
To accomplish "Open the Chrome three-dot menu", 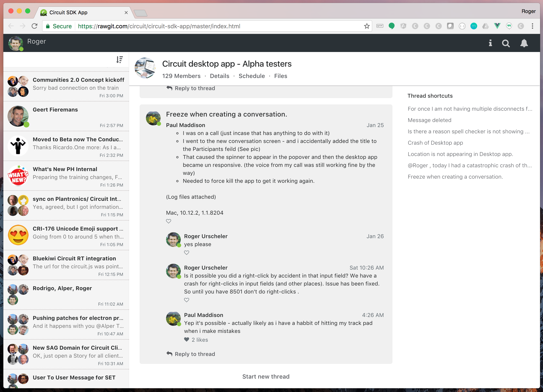I will (x=533, y=26).
